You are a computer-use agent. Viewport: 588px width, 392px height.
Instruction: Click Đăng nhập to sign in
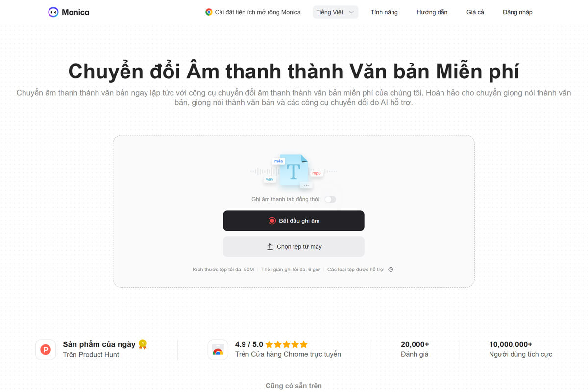(517, 12)
